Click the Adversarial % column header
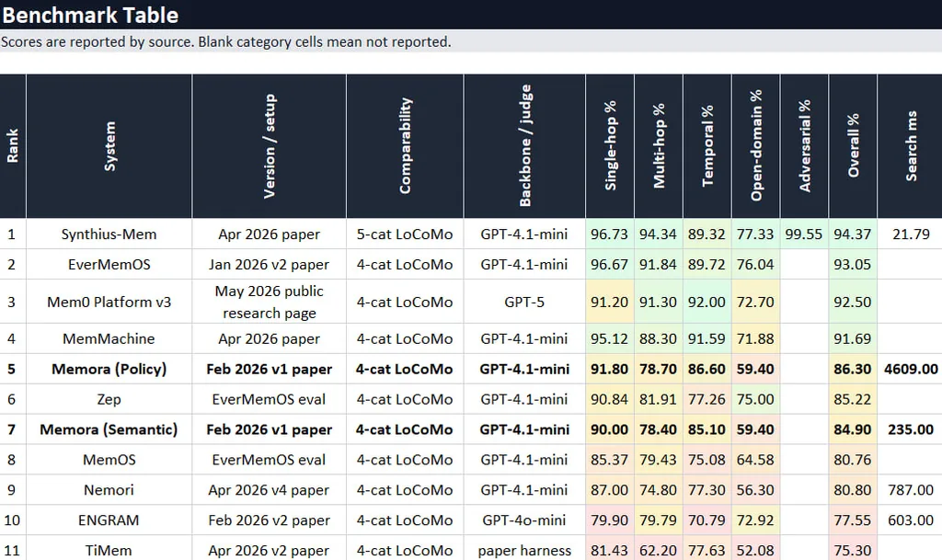Screen dimensions: 942x560 [804, 146]
